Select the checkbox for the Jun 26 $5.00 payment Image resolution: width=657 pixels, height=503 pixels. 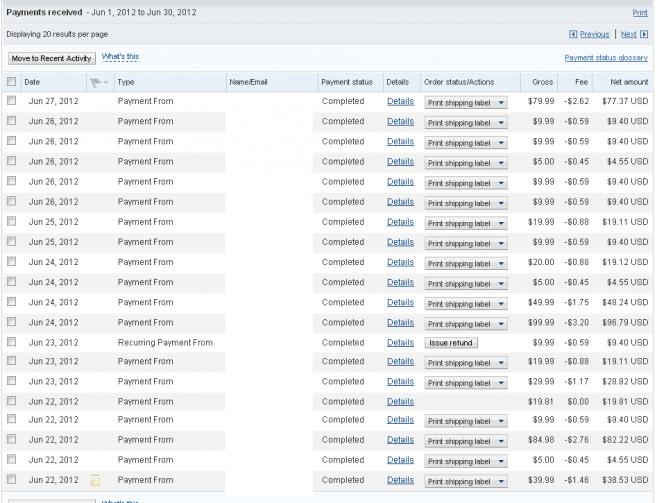(11, 161)
